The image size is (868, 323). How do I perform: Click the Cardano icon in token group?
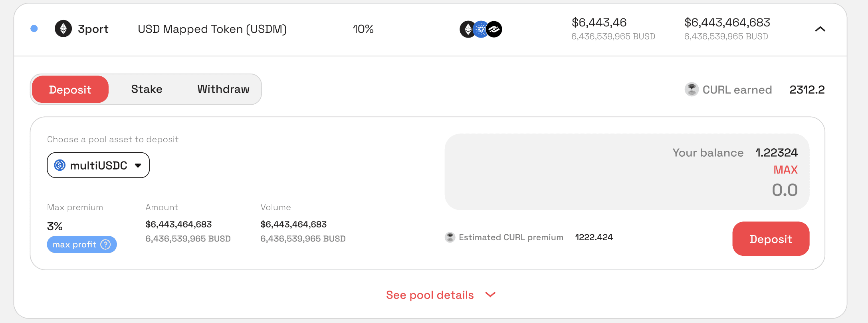pos(481,29)
